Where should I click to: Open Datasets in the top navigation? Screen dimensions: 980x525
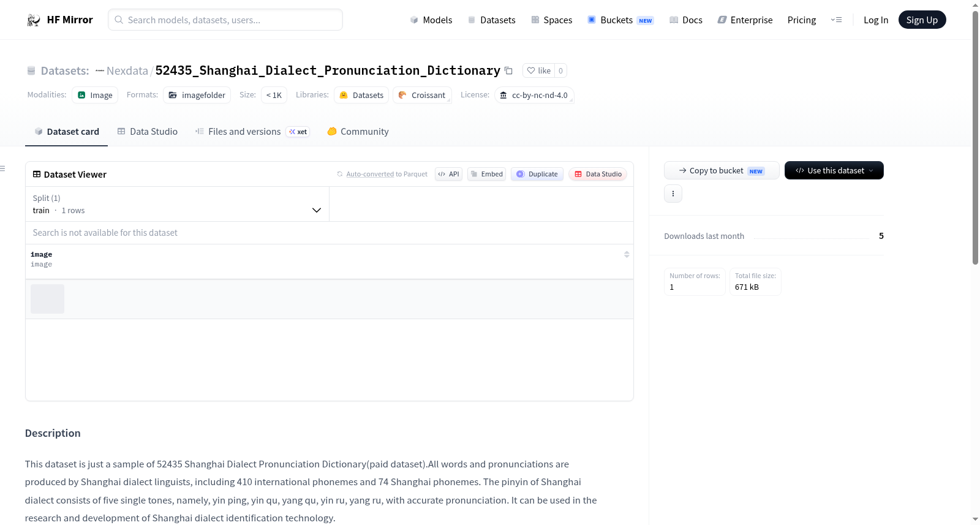tap(491, 20)
